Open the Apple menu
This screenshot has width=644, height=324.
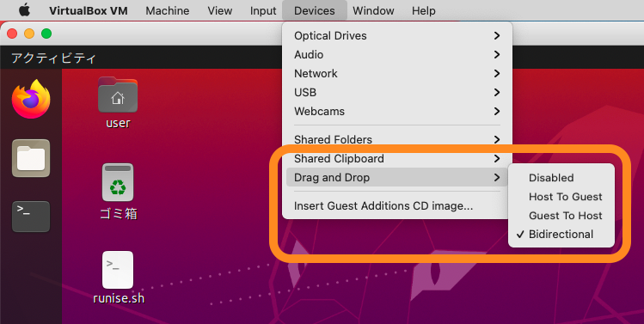click(x=25, y=10)
